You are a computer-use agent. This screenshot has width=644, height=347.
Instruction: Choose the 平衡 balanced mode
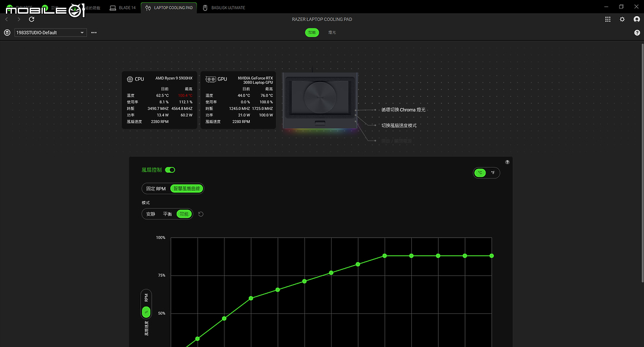167,214
